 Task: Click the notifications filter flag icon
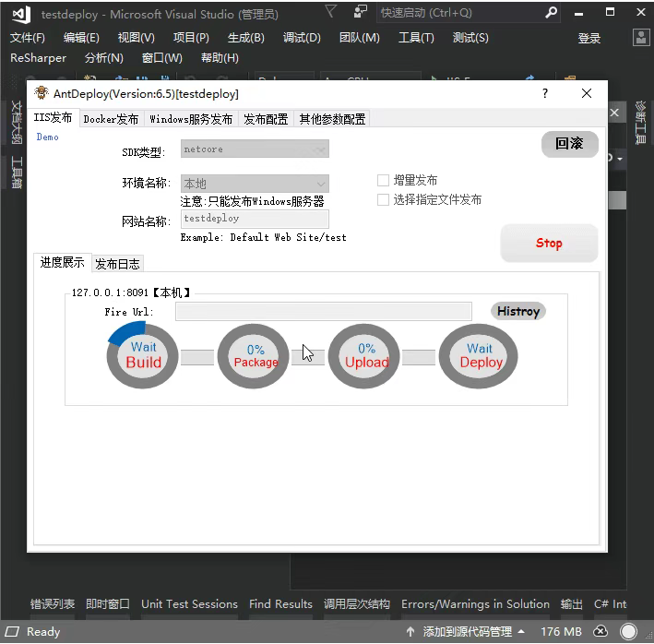coord(331,12)
